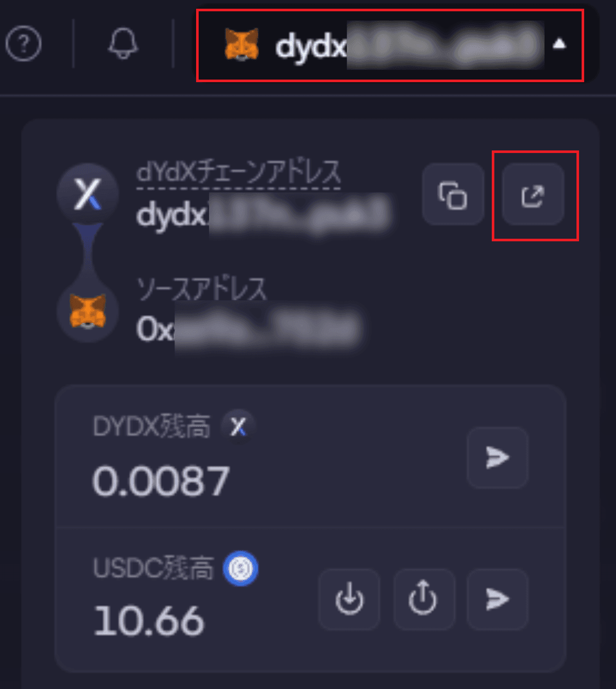Click the USDC残高 coin logo
This screenshot has width=616, height=689.
click(240, 568)
